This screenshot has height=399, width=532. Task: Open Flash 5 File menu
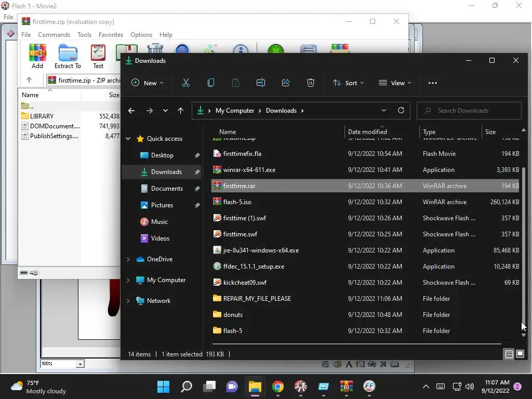tap(8, 17)
